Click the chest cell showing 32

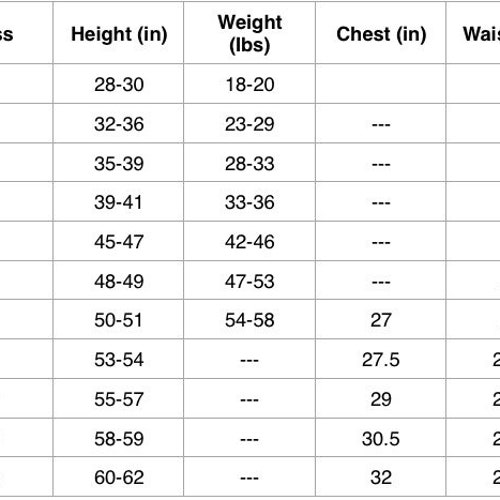point(381,477)
